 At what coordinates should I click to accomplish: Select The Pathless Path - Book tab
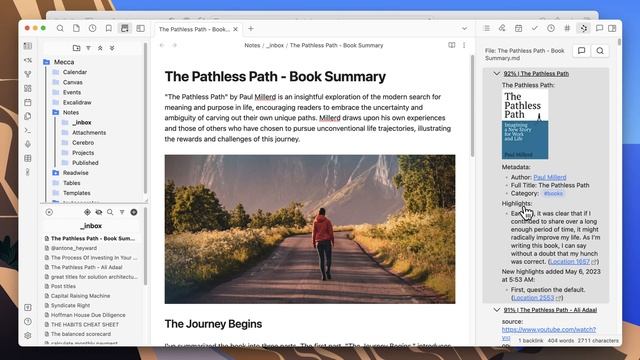(194, 29)
